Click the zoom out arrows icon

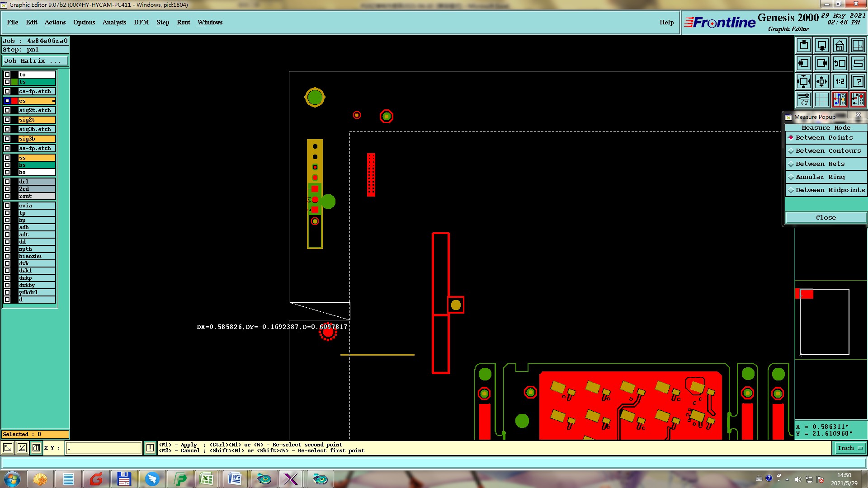(x=822, y=81)
